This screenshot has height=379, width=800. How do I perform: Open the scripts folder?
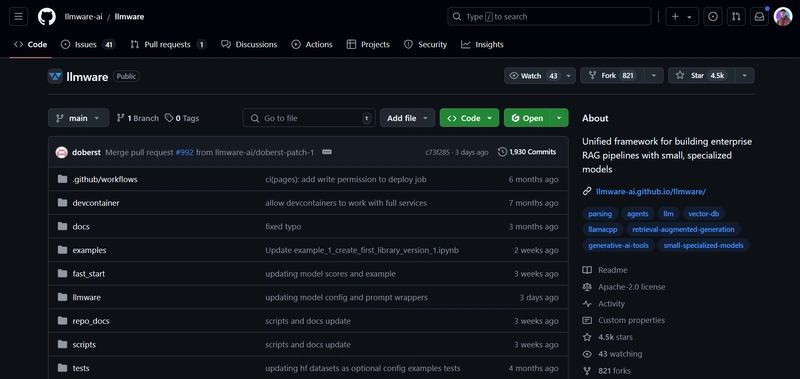pos(84,345)
